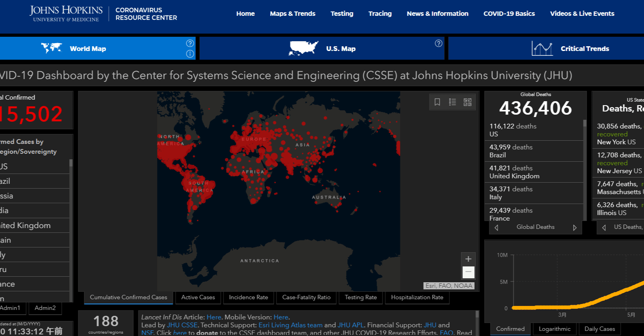
Task: Open the JHU APL link
Action: click(351, 325)
